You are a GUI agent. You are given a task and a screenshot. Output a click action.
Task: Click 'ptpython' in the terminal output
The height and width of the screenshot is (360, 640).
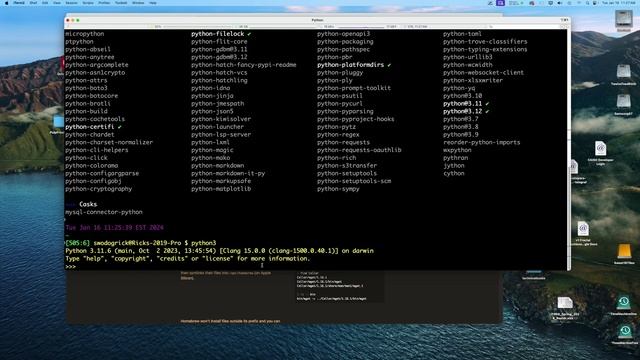pos(79,42)
